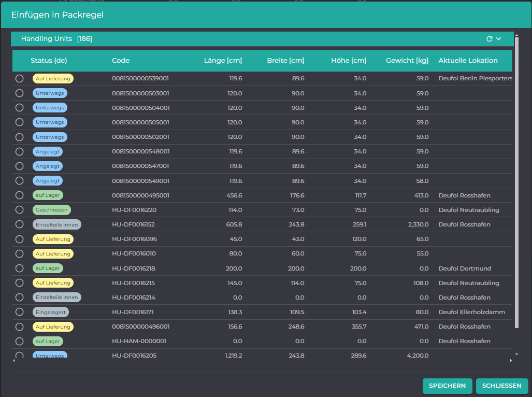Mark HU-DF0016220 with its radio button

[x=19, y=210]
